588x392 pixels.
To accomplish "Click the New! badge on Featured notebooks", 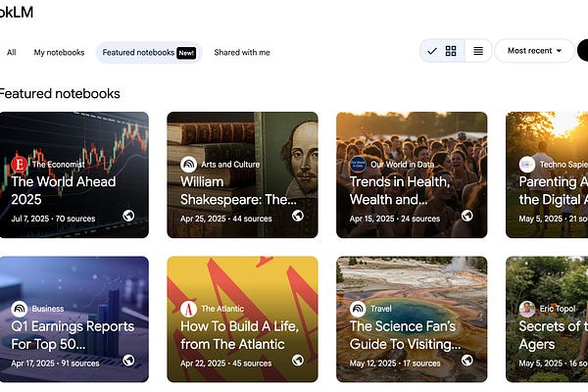I will coord(186,53).
